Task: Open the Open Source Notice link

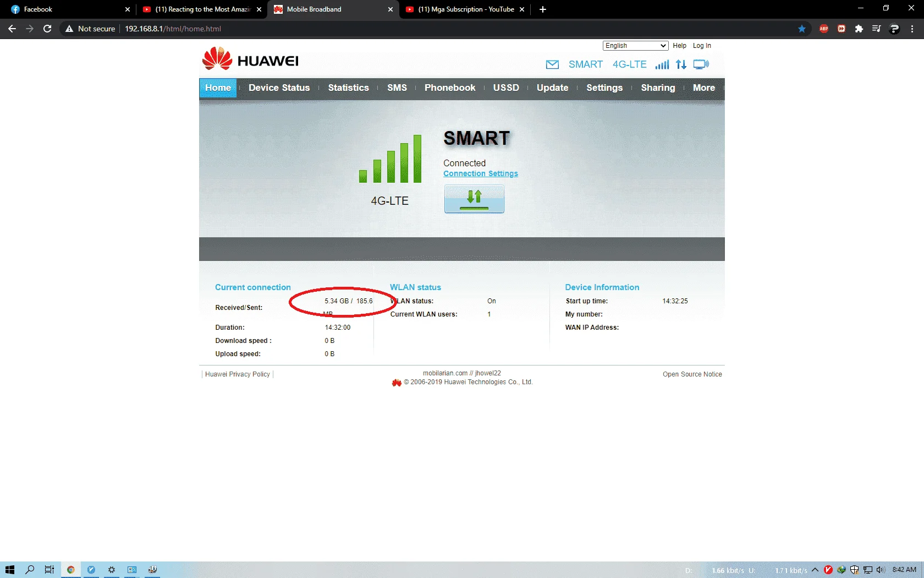Action: point(692,374)
